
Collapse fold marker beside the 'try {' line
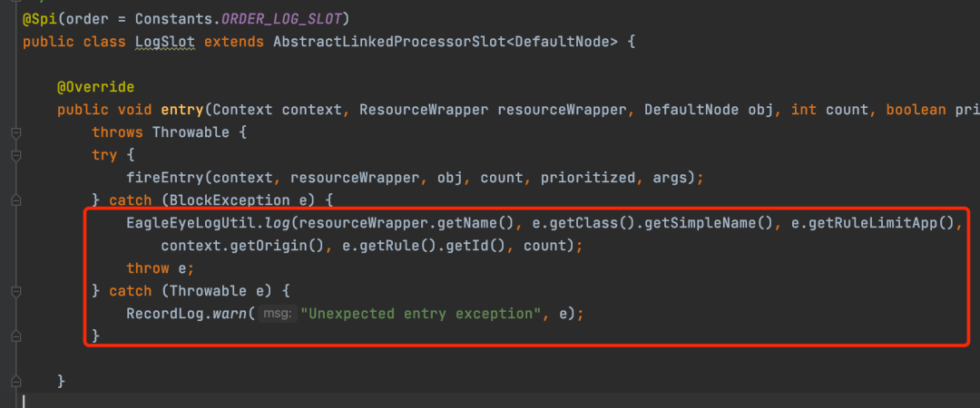[x=15, y=156]
